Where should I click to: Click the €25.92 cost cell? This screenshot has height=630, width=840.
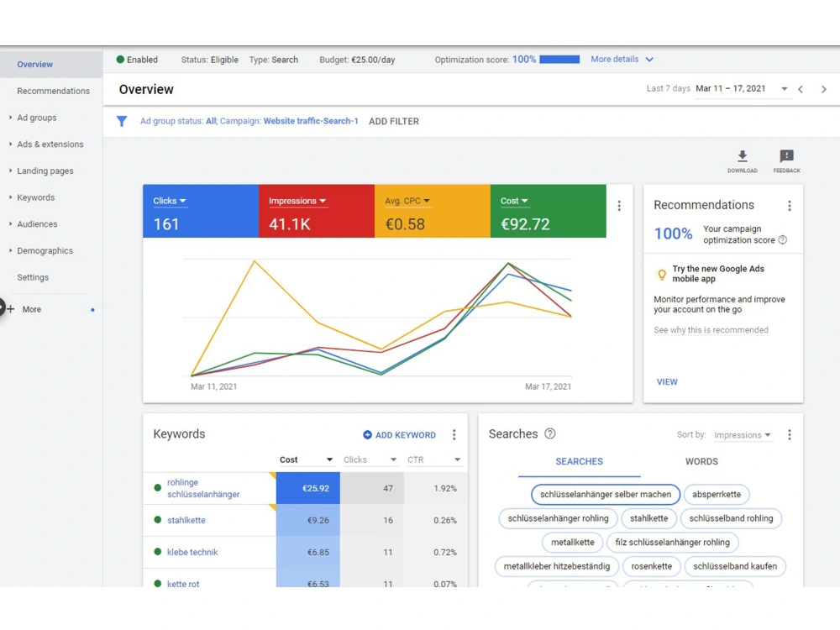(308, 488)
